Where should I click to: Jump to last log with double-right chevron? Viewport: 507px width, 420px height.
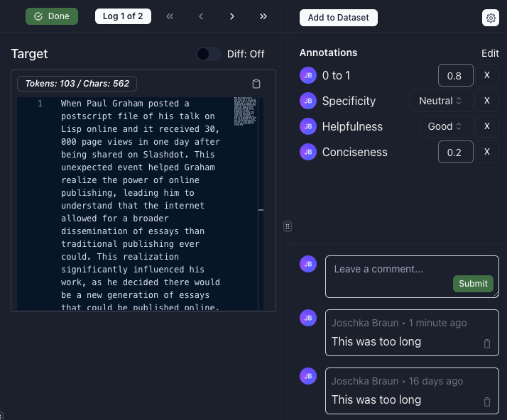coord(263,16)
